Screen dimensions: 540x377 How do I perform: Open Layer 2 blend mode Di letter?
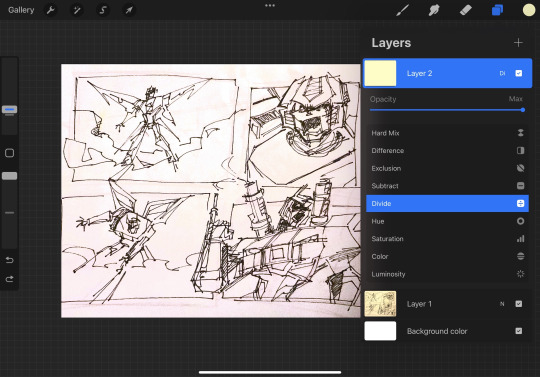tap(502, 73)
